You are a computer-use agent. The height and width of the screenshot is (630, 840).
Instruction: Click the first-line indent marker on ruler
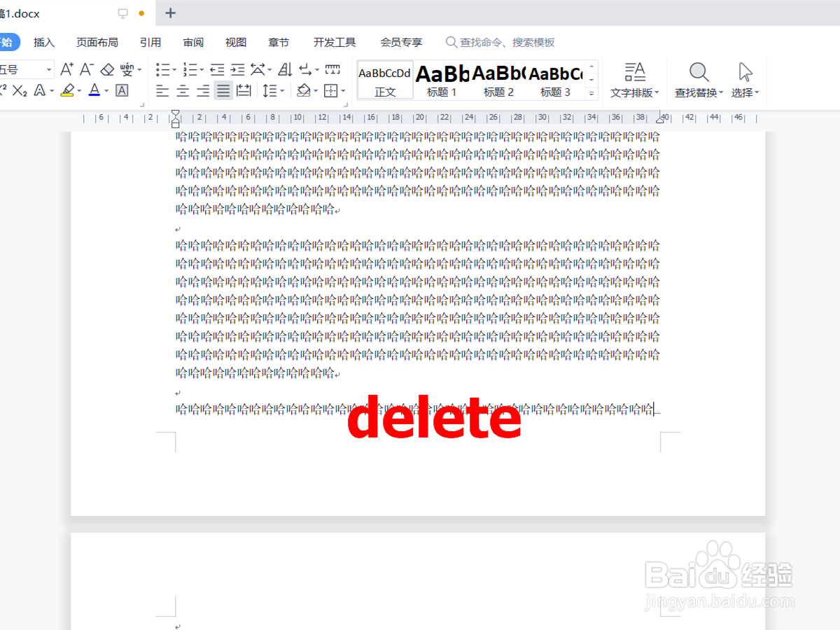click(176, 114)
